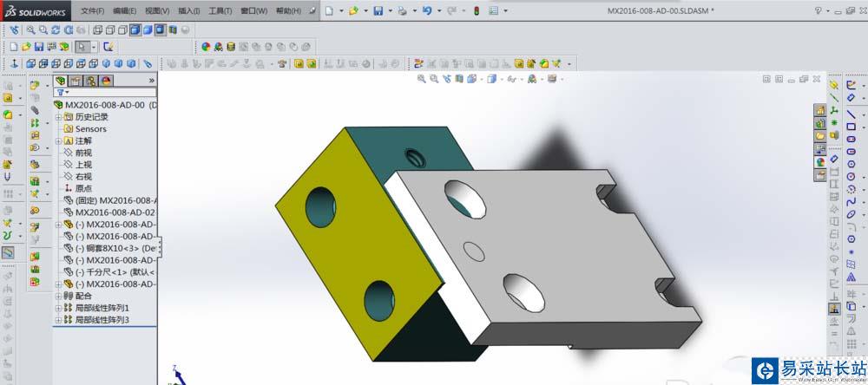Screen dimensions: 868x385
Task: Toggle the Section View icon in View toolbar
Action: [172, 29]
